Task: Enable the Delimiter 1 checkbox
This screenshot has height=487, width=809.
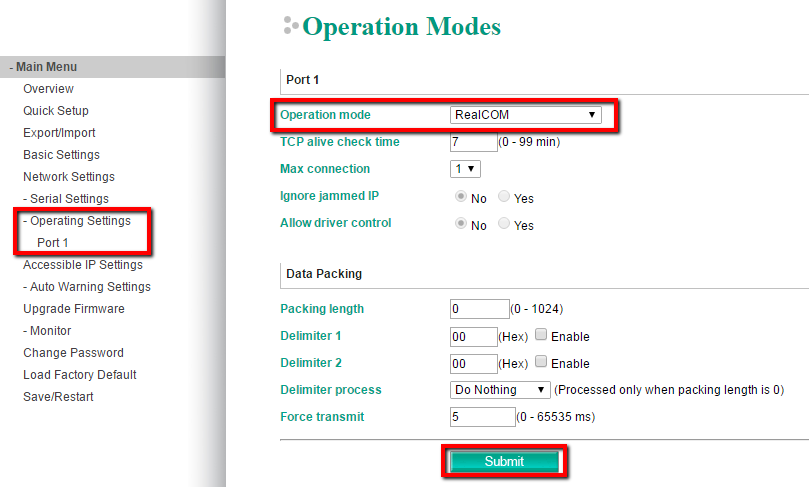Action: pyautogui.click(x=541, y=336)
